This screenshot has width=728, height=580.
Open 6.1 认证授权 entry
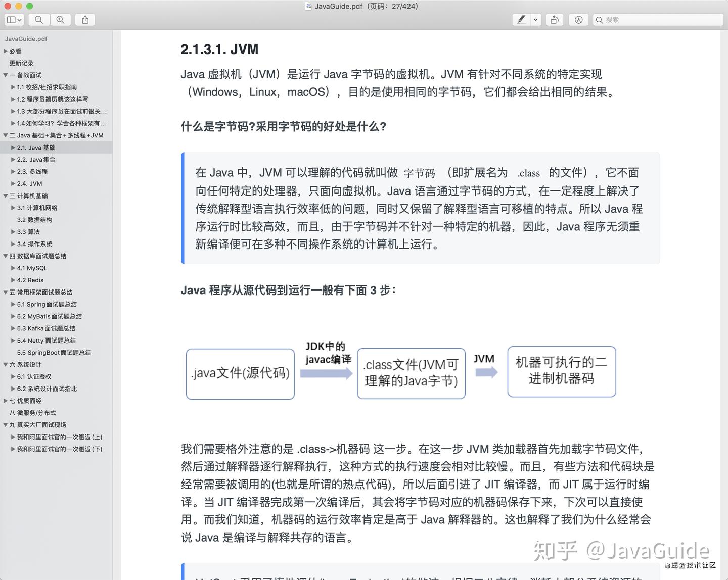tap(34, 377)
